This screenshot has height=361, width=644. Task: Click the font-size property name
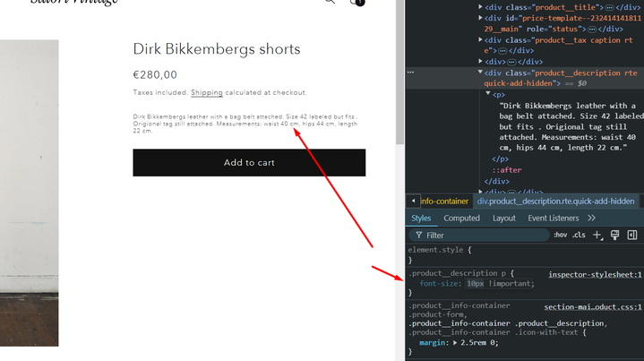tap(438, 284)
